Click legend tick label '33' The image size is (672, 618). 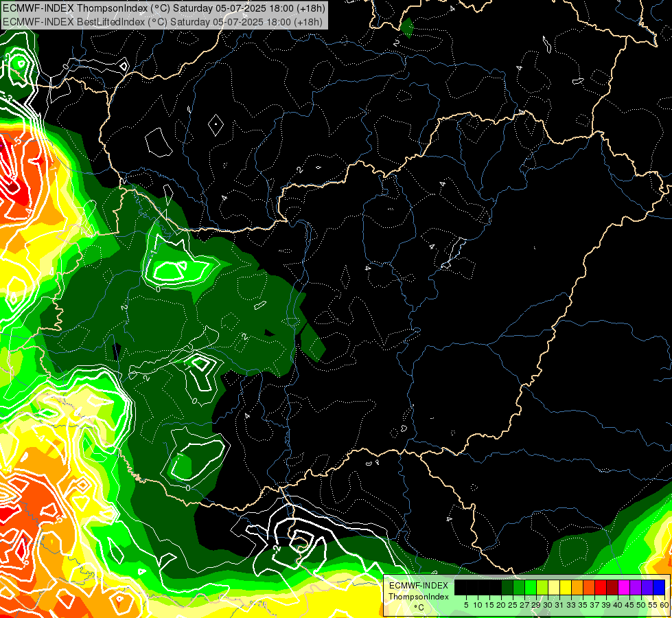(x=572, y=605)
